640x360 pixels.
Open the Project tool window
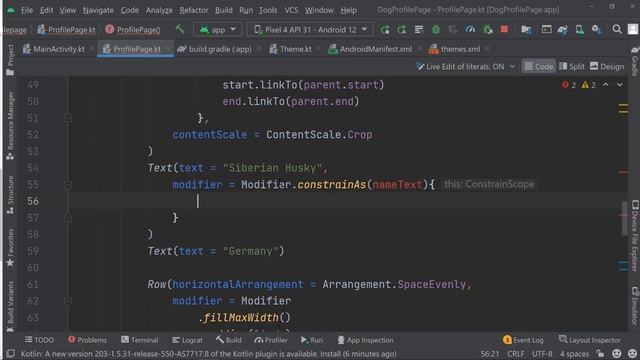[10, 60]
